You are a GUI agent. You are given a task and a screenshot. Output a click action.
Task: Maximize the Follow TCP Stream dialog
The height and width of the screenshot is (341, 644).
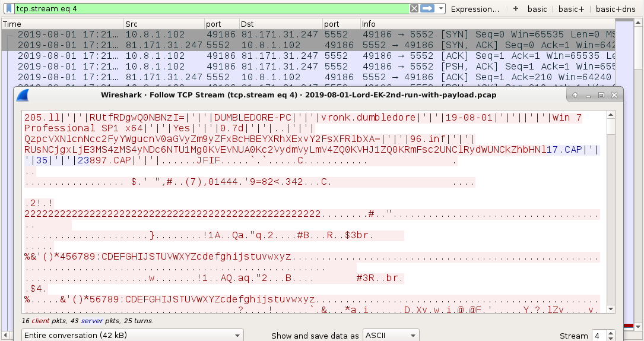pyautogui.click(x=601, y=95)
